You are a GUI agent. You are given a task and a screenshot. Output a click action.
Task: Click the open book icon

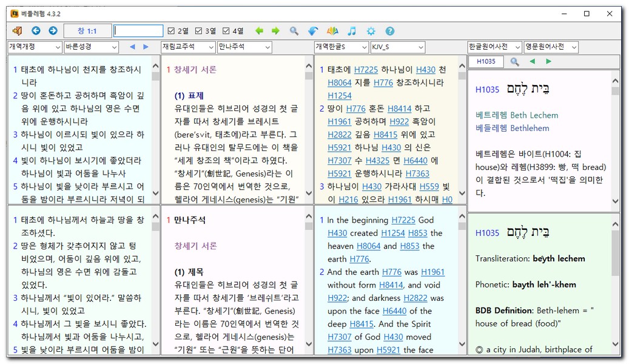click(332, 31)
